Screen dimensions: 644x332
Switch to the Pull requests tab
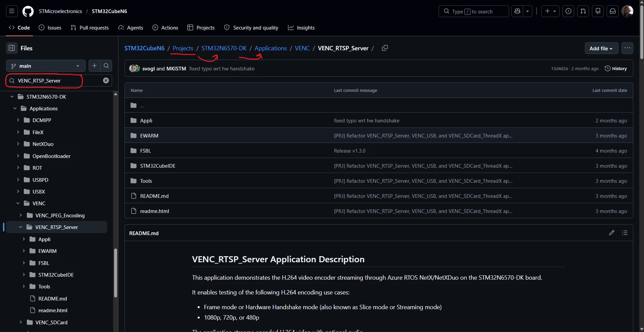(x=90, y=28)
